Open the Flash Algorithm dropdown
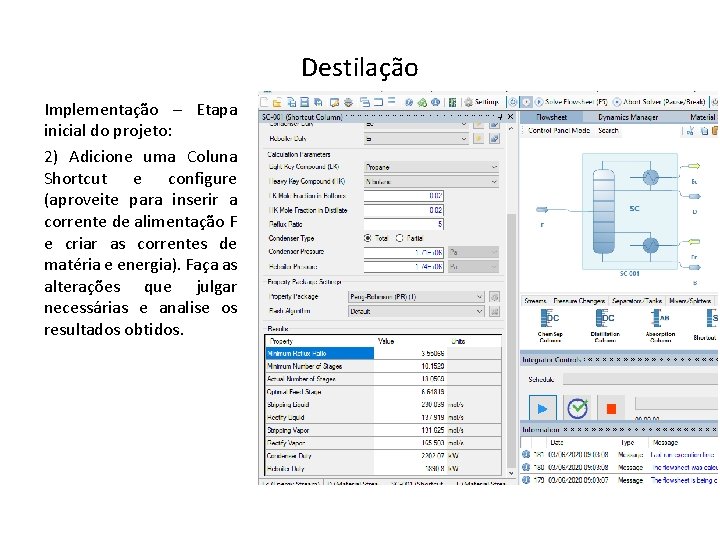 [x=416, y=311]
